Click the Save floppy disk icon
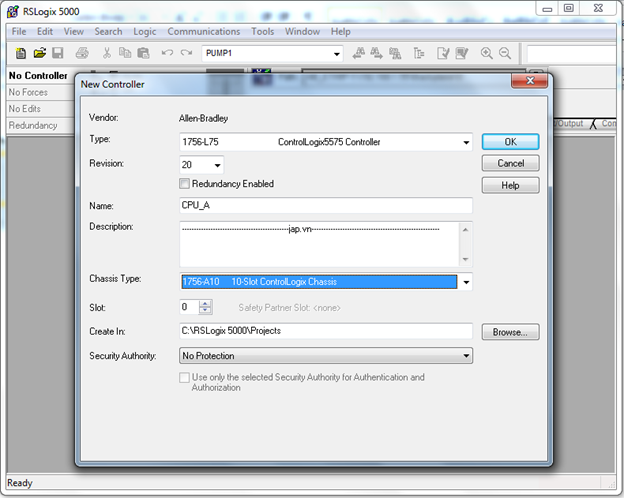The image size is (624, 498). coord(58,53)
